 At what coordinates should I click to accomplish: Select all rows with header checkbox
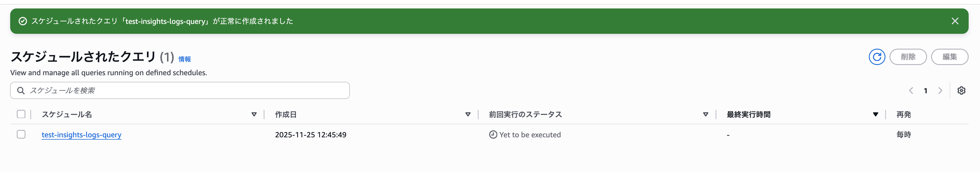[21, 114]
